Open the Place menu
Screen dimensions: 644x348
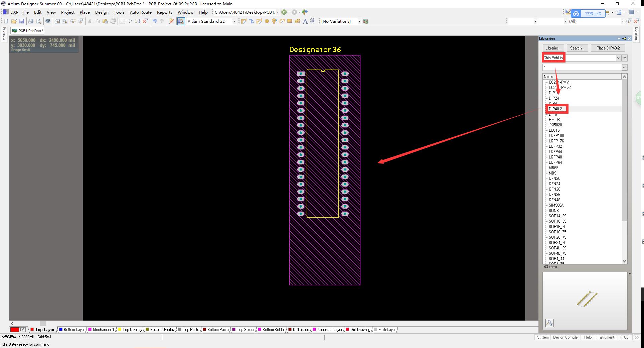click(85, 12)
